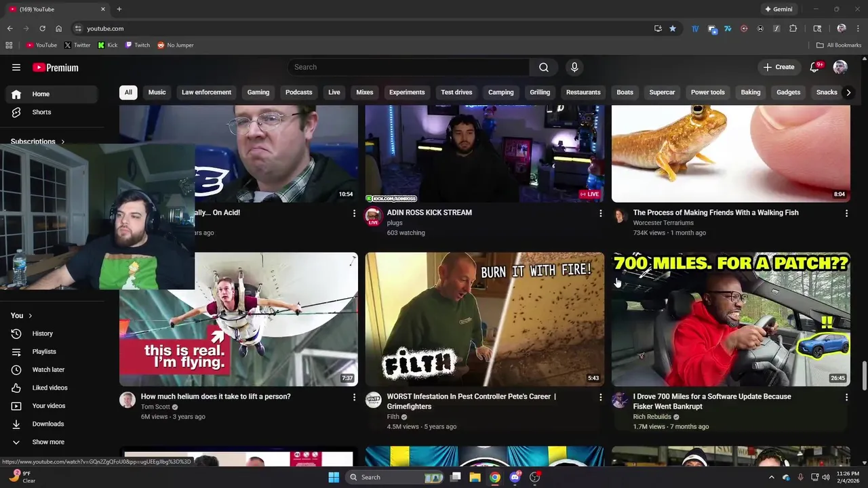868x488 pixels.
Task: Select the Music filter chip
Action: pos(157,92)
